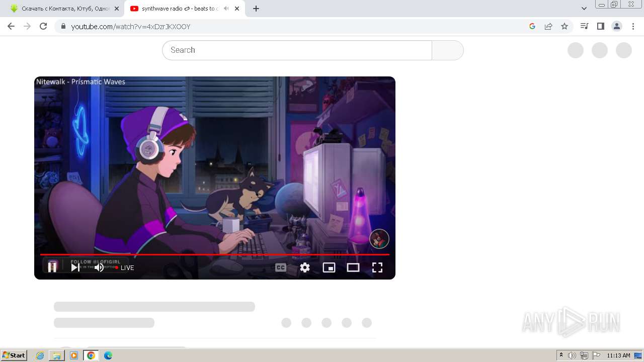Bookmark this tab with the star
Screen dimensions: 644x362
(565, 26)
